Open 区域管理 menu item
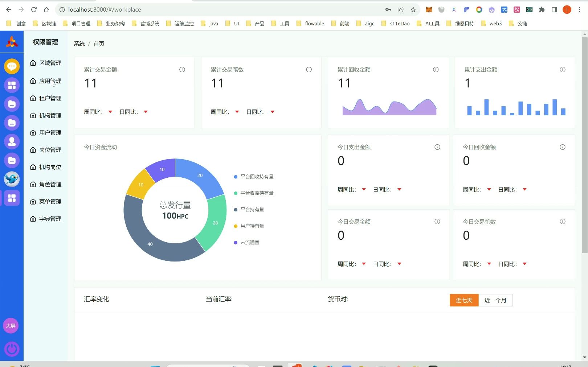588x367 pixels. click(46, 63)
